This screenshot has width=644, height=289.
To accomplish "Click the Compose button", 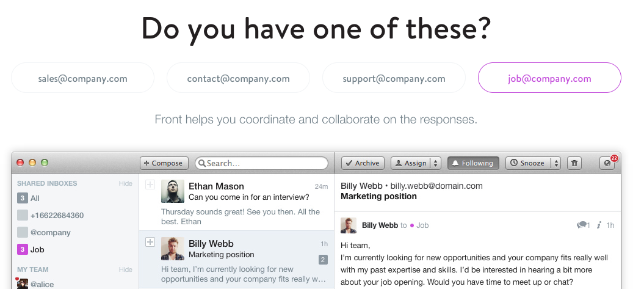I will 164,163.
